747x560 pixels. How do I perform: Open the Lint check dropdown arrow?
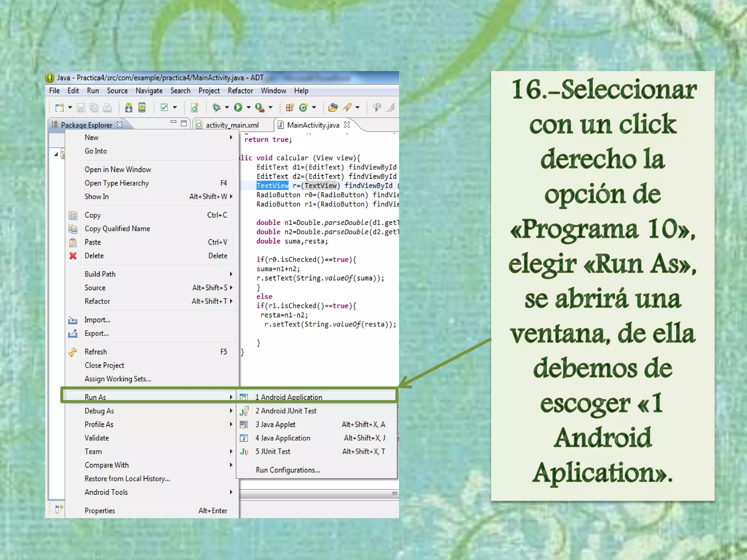pos(175,108)
